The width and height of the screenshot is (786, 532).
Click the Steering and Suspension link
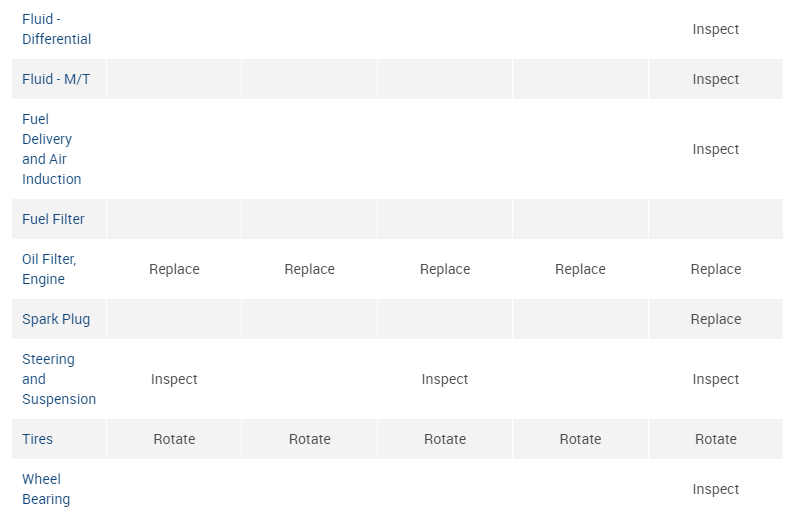point(58,379)
